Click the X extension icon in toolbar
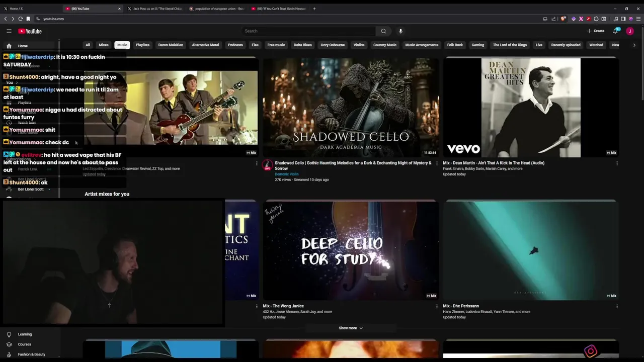The height and width of the screenshot is (362, 644). (x=581, y=19)
